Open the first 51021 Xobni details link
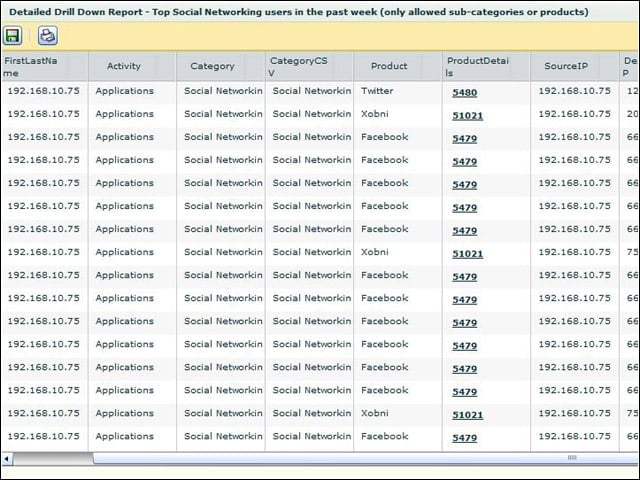This screenshot has width=640, height=480. click(x=467, y=116)
